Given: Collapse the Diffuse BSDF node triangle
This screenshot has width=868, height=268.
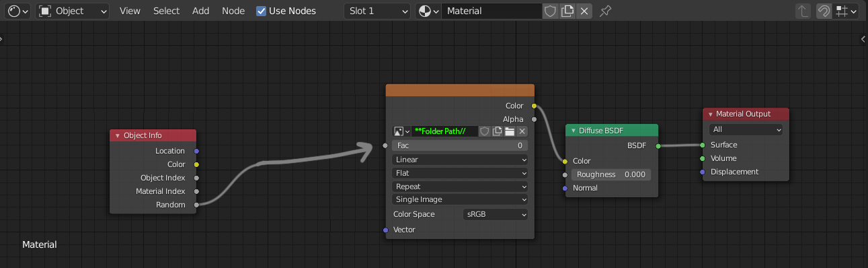Looking at the screenshot, I should (x=574, y=131).
